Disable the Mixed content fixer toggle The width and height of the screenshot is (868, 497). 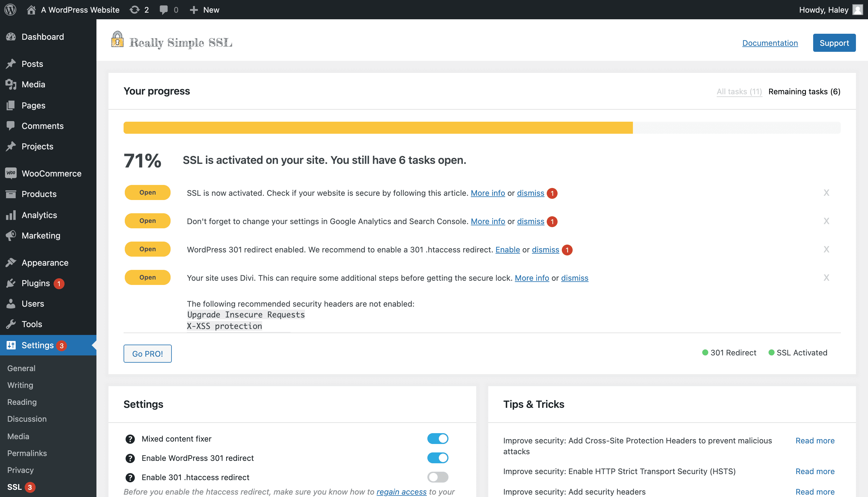coord(437,439)
